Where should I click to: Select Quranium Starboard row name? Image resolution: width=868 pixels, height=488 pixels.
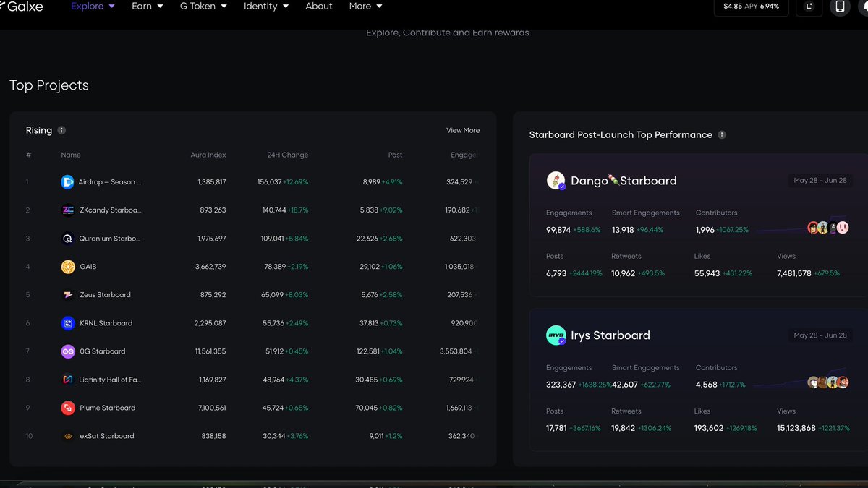tap(109, 239)
